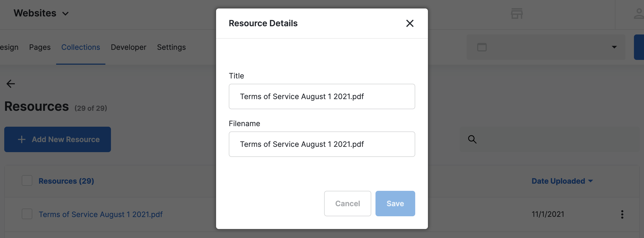644x238 pixels.
Task: Toggle the select-all Resources checkbox
Action: pyautogui.click(x=27, y=181)
